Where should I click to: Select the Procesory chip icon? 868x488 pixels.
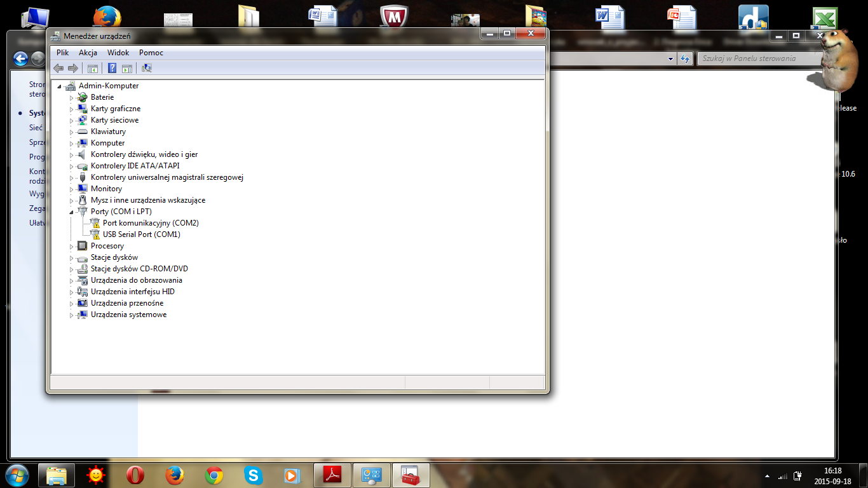82,246
